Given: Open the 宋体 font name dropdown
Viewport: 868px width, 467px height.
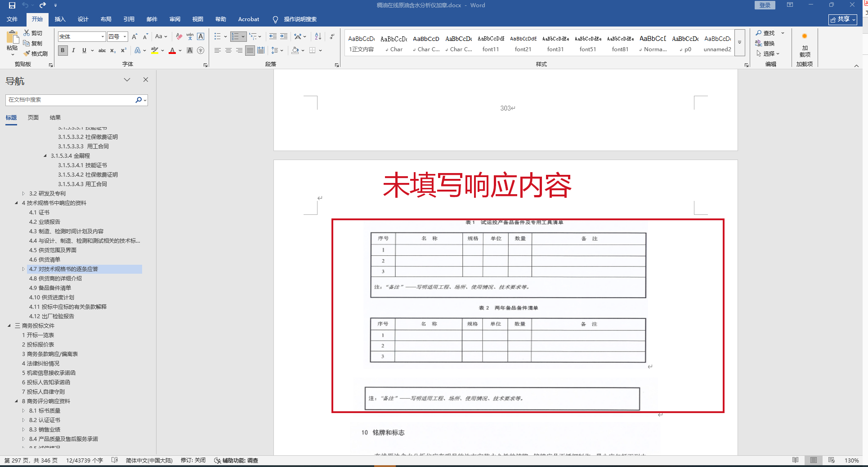Looking at the screenshot, I should tap(103, 37).
